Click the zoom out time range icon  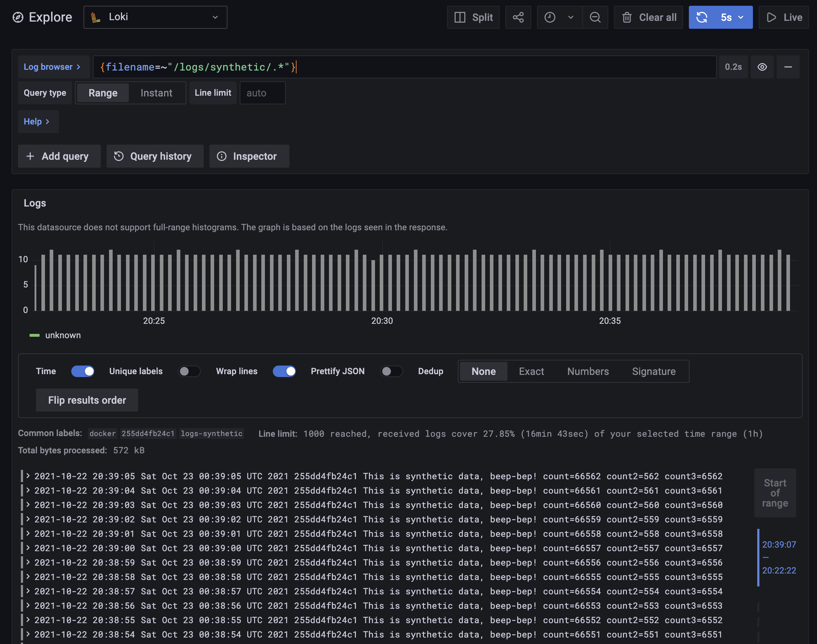(x=595, y=17)
